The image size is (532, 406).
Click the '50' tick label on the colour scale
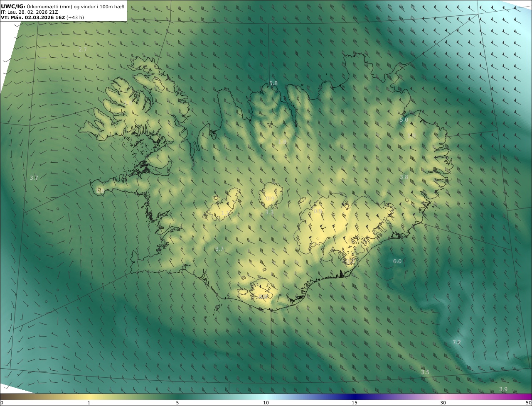pyautogui.click(x=528, y=403)
